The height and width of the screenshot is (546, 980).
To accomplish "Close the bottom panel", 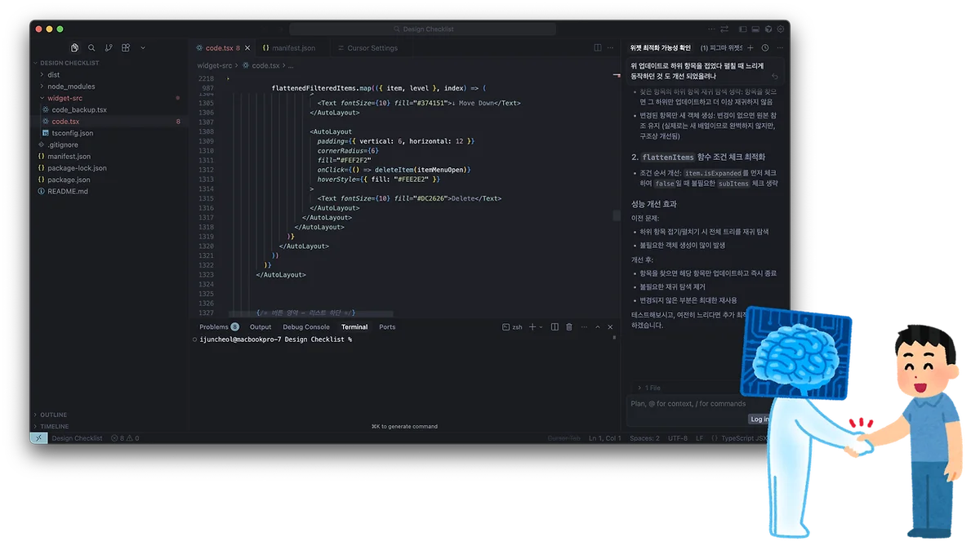I will [610, 327].
